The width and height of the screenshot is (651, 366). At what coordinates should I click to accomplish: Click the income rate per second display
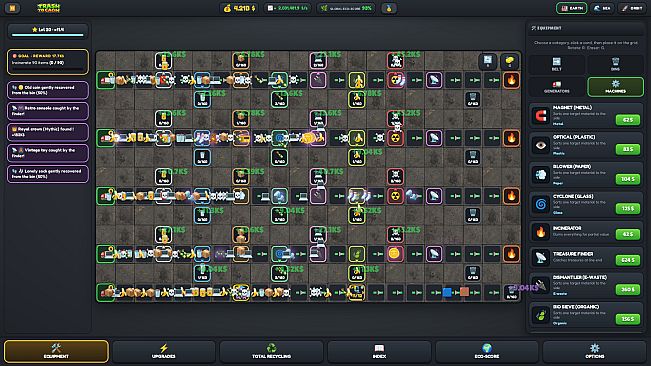[x=287, y=8]
